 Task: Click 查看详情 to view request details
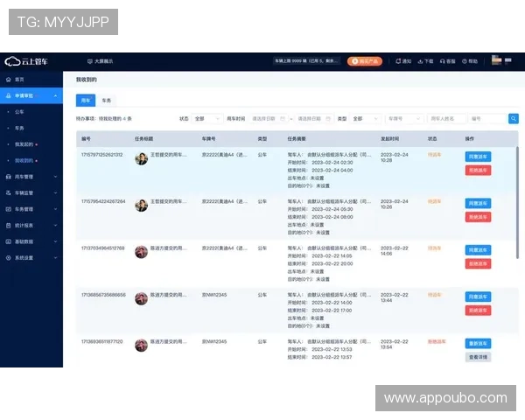coord(478,357)
